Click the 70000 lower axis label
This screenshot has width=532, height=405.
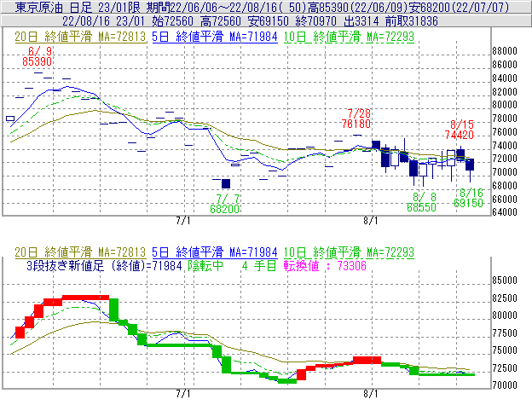click(x=505, y=385)
